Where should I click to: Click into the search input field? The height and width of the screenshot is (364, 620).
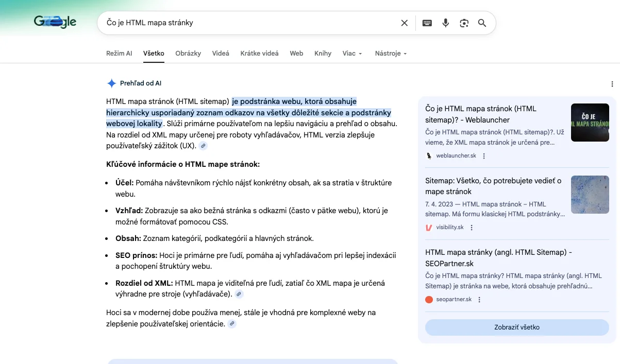coord(247,23)
